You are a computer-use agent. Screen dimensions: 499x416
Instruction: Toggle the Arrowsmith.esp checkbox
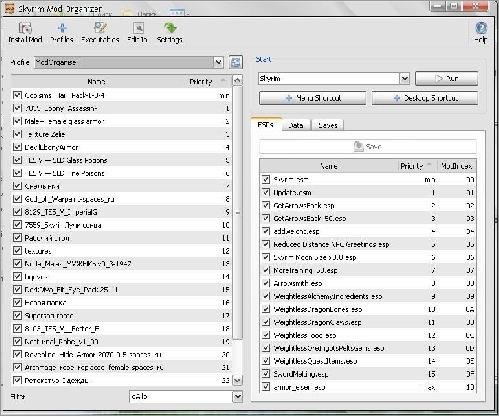point(266,283)
